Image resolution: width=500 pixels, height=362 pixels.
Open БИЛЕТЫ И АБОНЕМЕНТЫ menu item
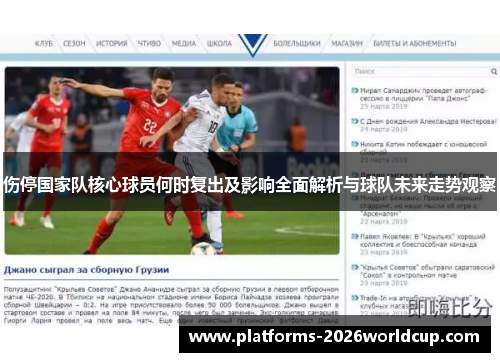(415, 43)
